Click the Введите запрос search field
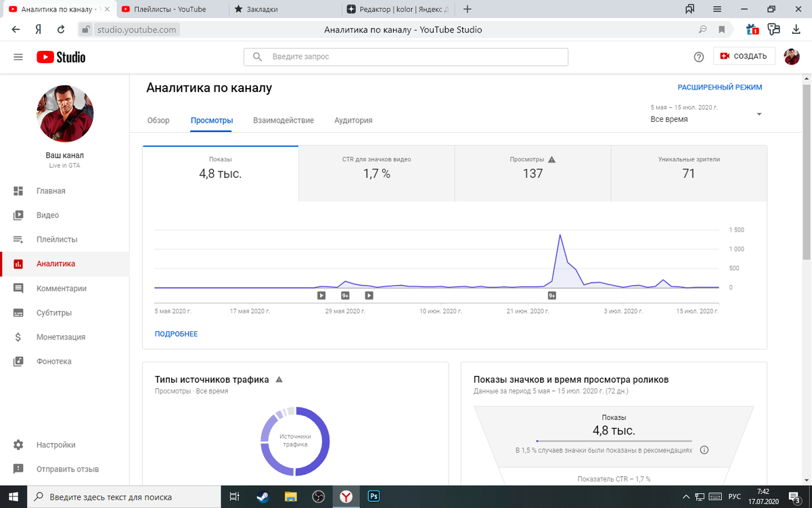The width and height of the screenshot is (812, 508). (x=406, y=57)
